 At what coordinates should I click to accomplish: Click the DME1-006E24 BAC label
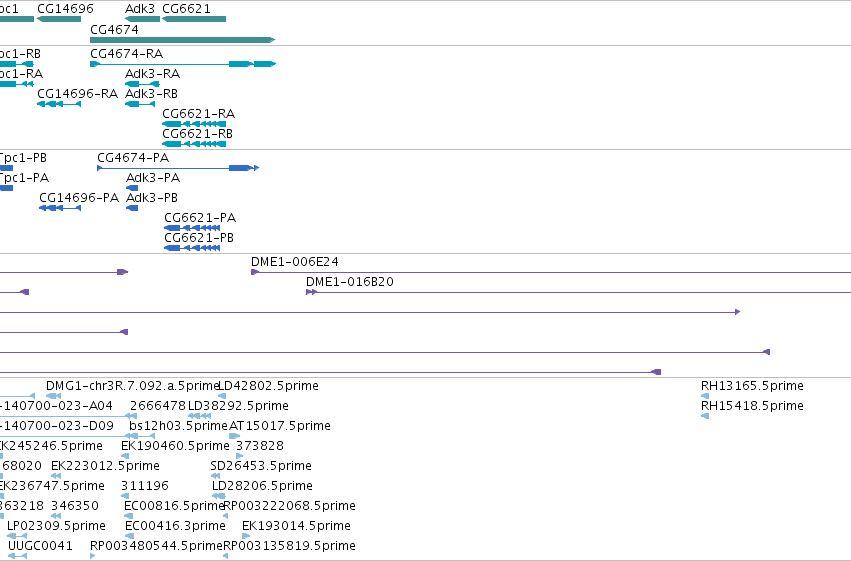point(295,262)
